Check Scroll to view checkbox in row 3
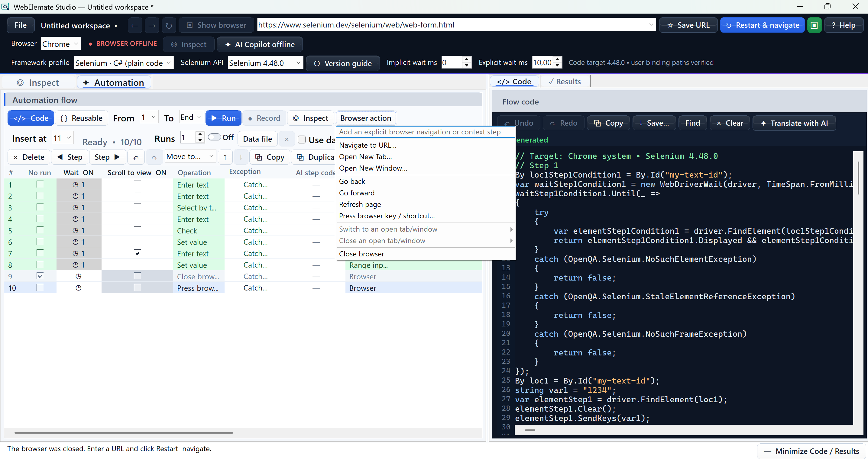The height and width of the screenshot is (459, 868). tap(137, 207)
